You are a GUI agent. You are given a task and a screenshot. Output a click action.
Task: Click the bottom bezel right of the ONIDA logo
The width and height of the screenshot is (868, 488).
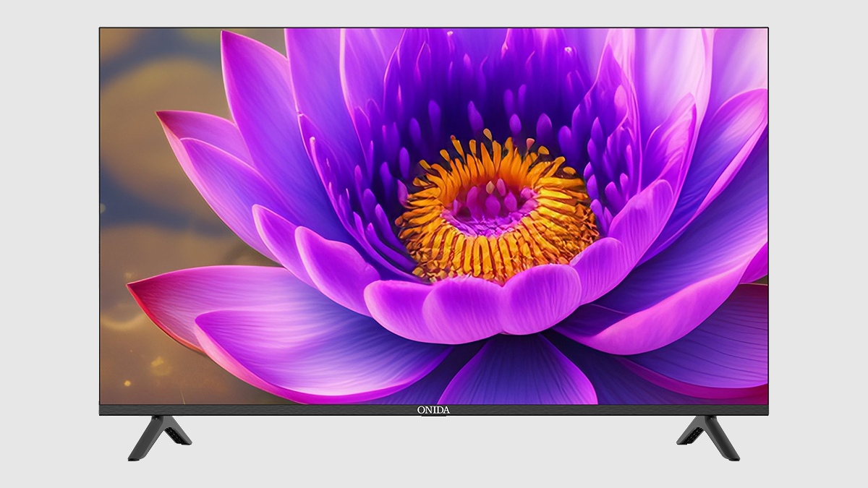point(615,410)
